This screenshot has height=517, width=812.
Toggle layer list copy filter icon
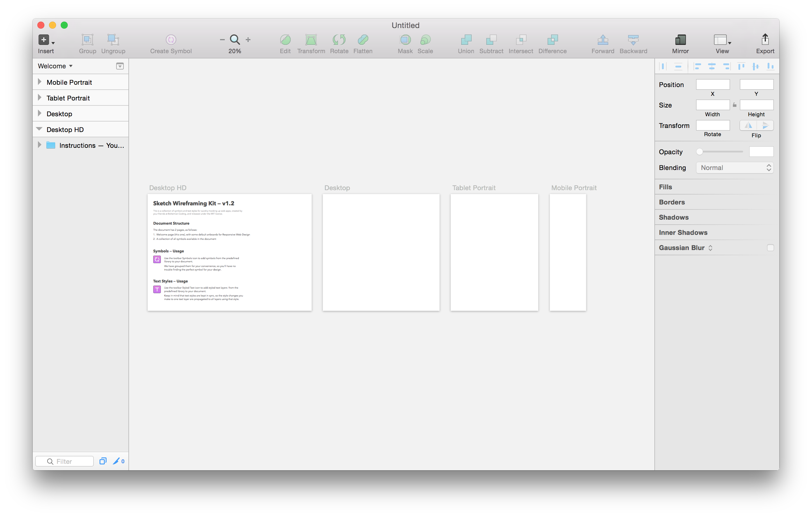[x=103, y=461]
